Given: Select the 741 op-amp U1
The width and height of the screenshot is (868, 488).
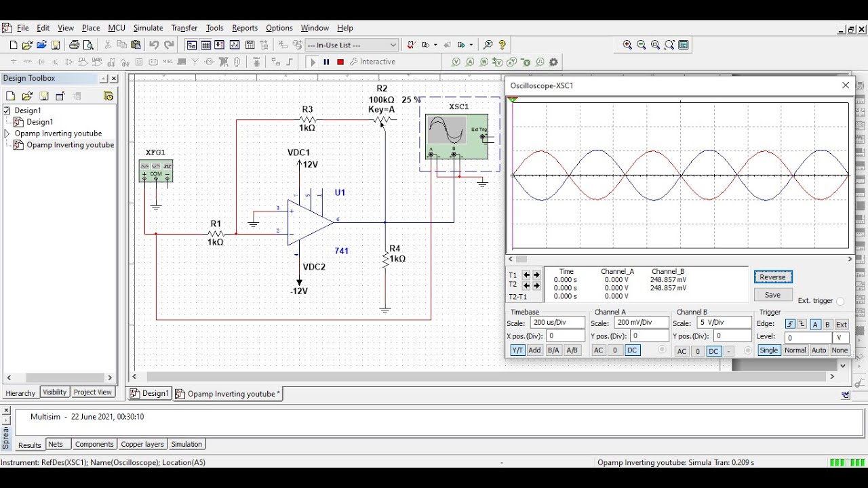Looking at the screenshot, I should [x=309, y=222].
